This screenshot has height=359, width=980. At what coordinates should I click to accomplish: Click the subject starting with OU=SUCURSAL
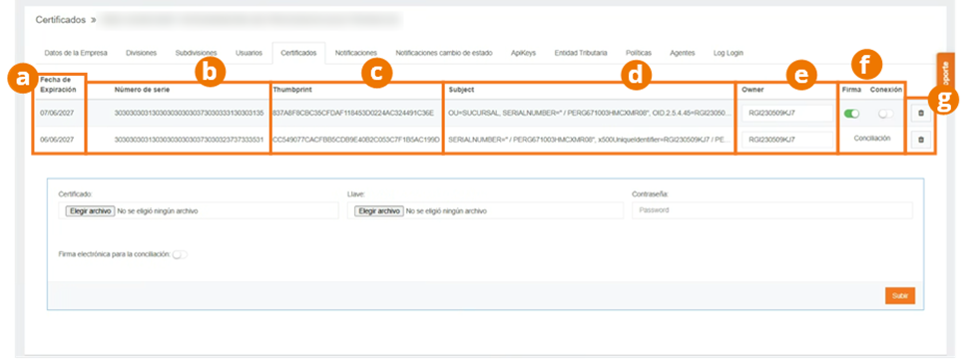tap(589, 114)
